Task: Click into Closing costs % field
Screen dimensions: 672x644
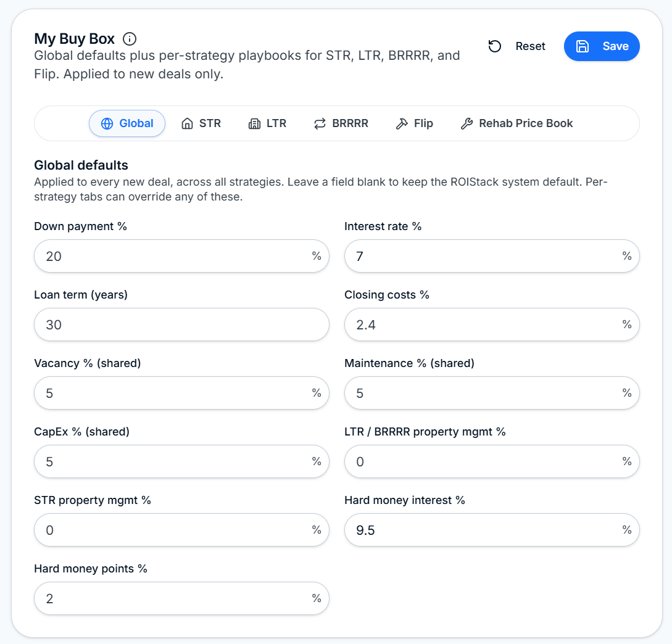Action: pos(492,325)
